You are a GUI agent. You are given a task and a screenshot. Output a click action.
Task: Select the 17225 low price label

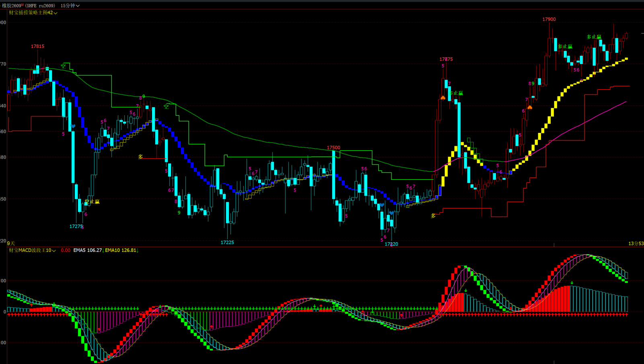227,243
